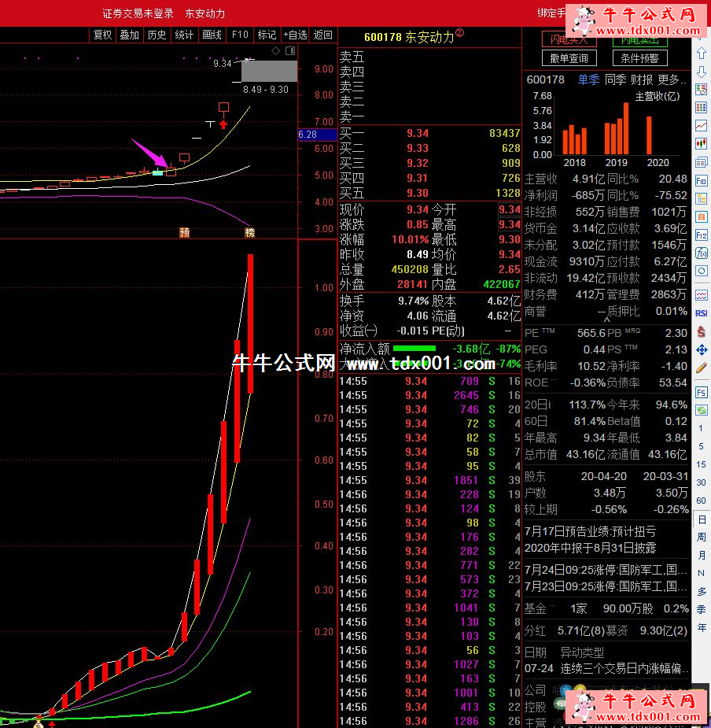Screen dimensions: 711x728
Task: Click the 撤单查询 button
Action: pyautogui.click(x=569, y=58)
